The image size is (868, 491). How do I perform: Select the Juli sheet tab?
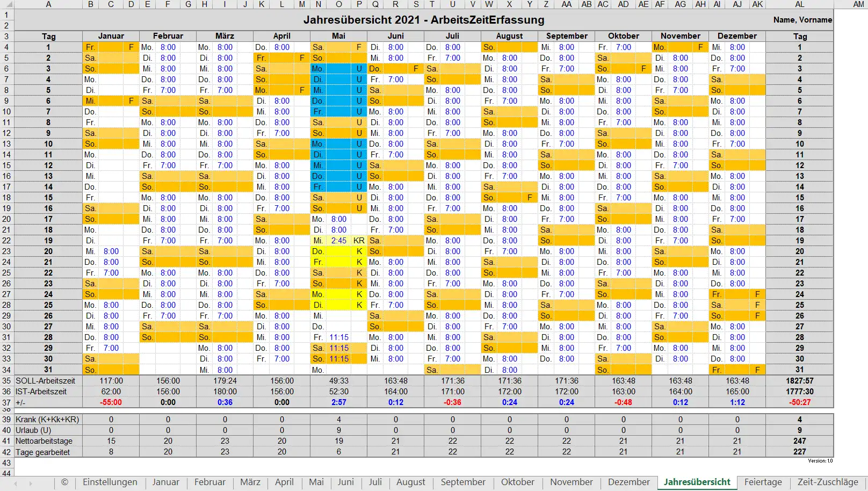pos(375,482)
